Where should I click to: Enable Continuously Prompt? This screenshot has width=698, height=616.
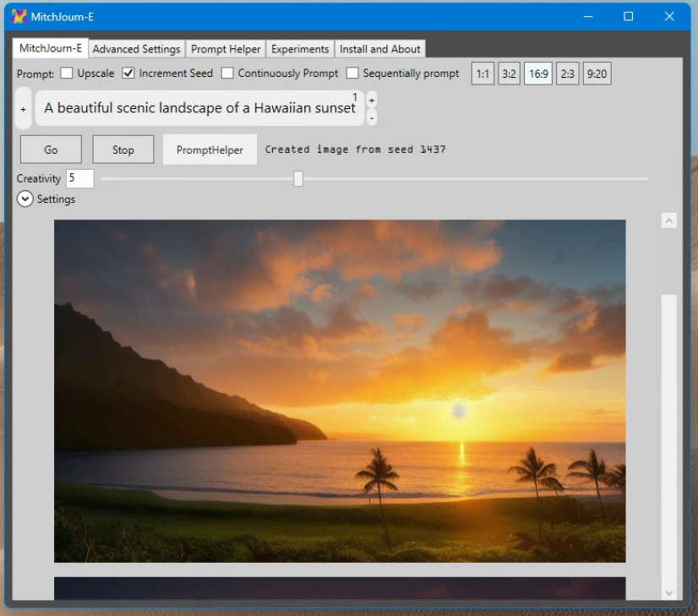pyautogui.click(x=226, y=74)
